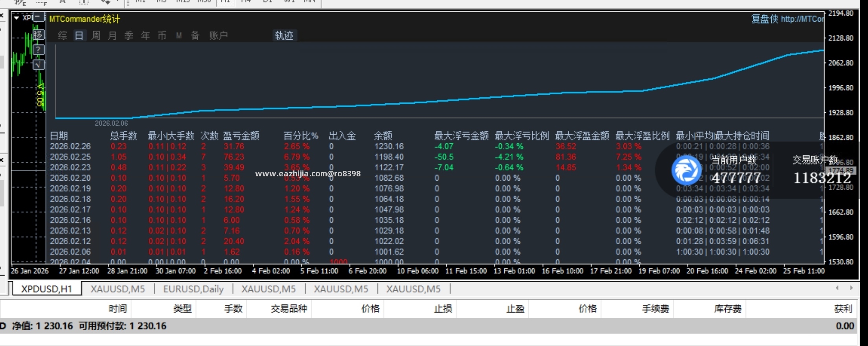Screen dimensions: 868x346
Task: Click the 出入金 statistics column header
Action: tap(342, 136)
